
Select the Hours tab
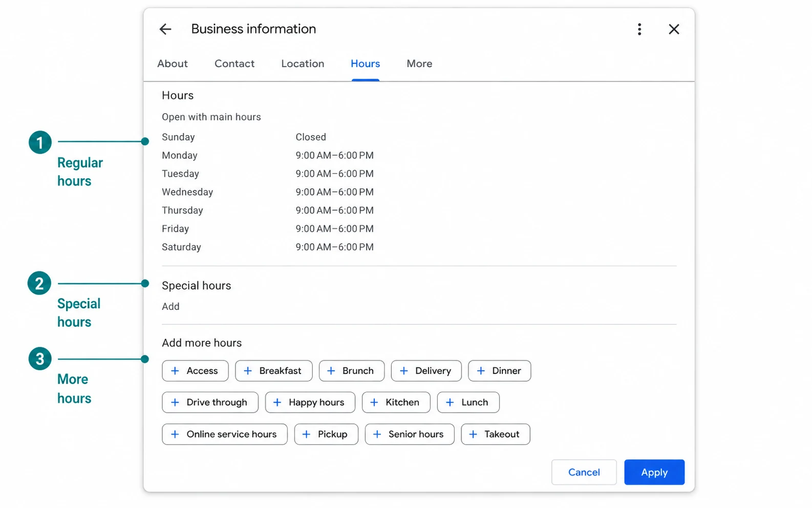(365, 63)
